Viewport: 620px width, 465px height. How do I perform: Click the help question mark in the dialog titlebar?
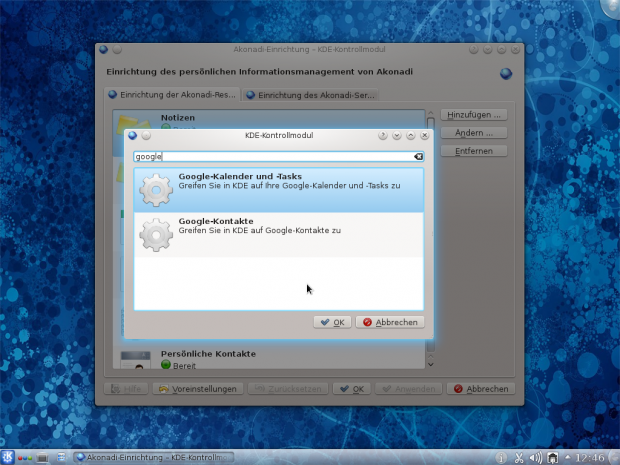pos(383,135)
